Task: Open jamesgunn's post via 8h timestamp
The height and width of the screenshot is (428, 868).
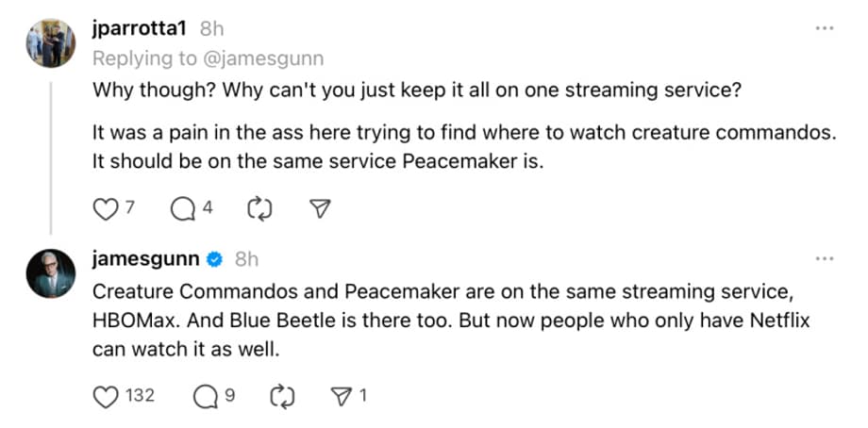Action: (x=246, y=259)
